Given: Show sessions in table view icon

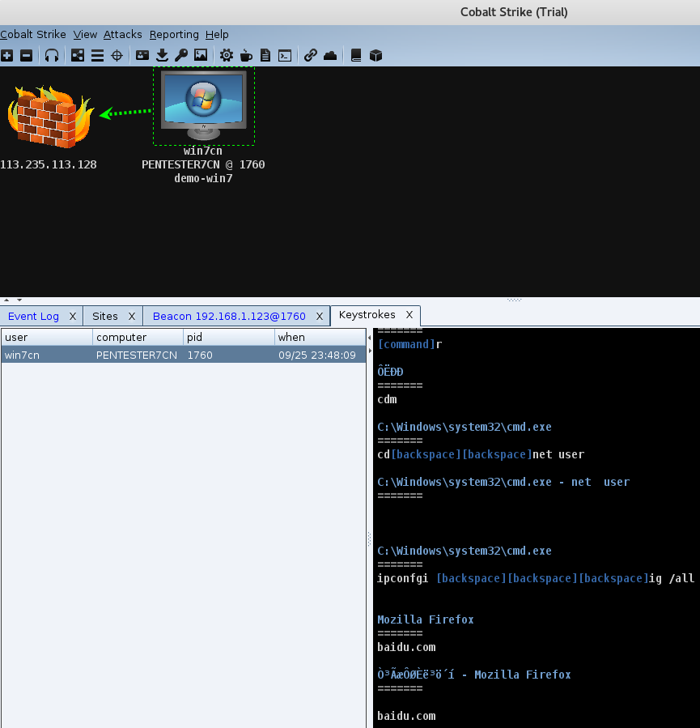Looking at the screenshot, I should point(97,56).
